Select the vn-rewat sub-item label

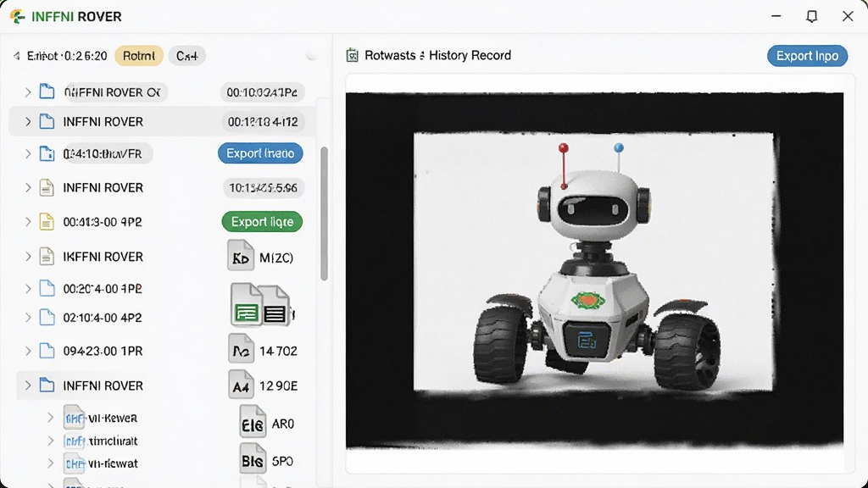[x=113, y=463]
